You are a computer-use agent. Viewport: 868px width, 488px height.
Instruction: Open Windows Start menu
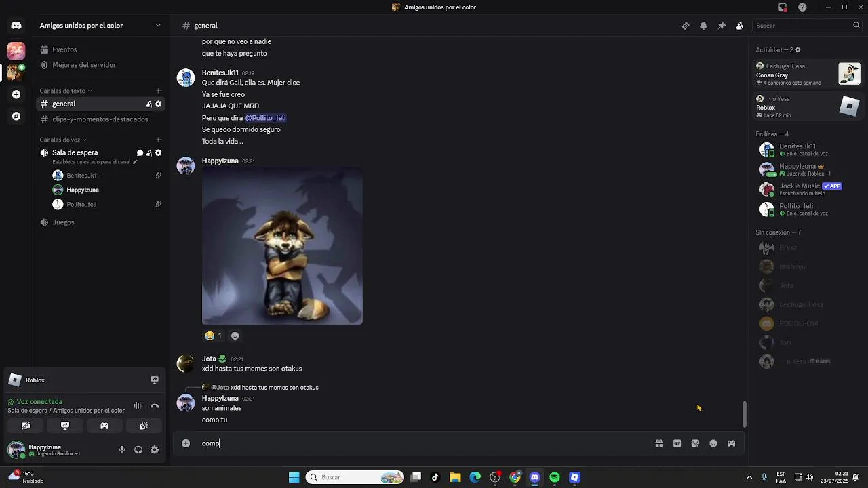point(294,477)
